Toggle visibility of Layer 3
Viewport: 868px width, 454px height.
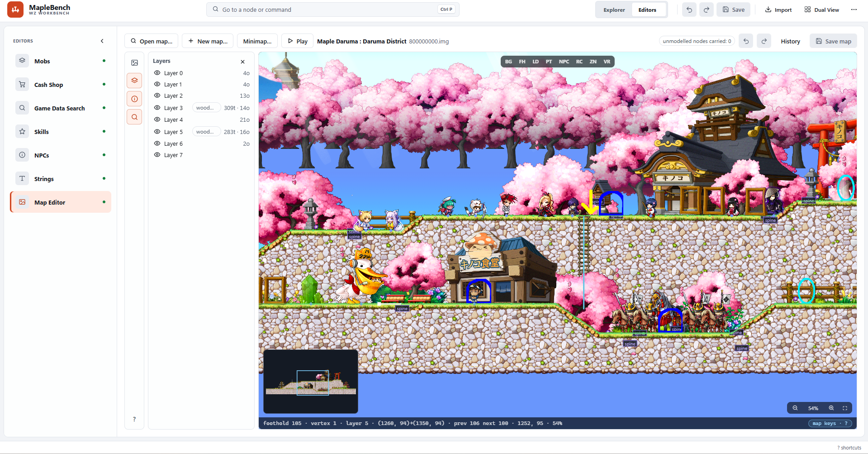[157, 108]
